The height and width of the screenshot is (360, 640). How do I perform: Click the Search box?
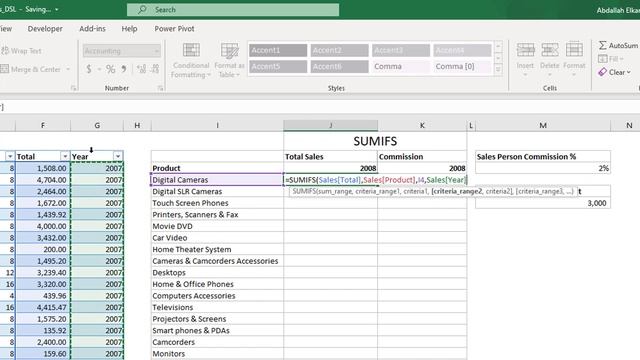coord(233,9)
